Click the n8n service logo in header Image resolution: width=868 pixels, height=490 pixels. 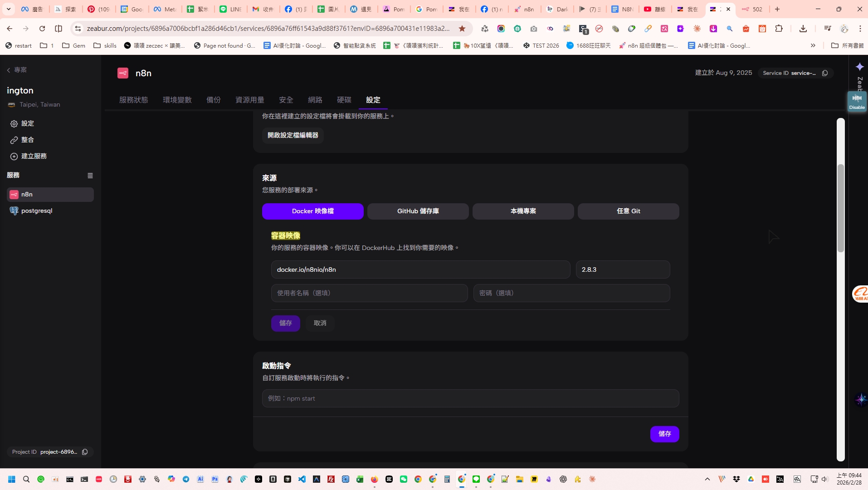[123, 73]
